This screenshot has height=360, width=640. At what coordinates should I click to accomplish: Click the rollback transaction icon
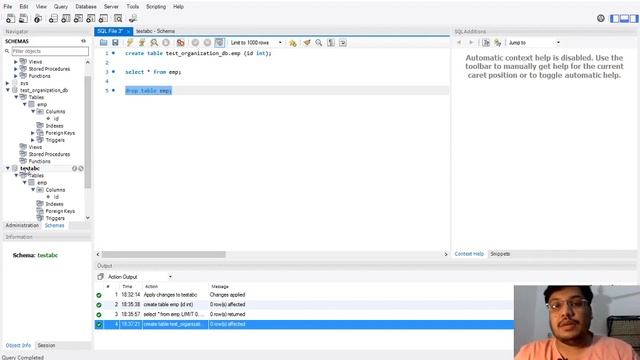(x=207, y=42)
